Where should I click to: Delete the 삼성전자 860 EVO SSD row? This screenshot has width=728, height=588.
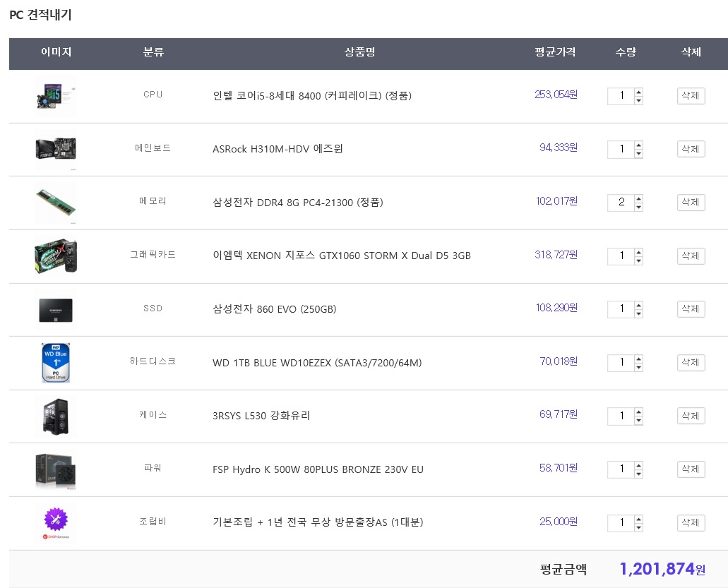tap(691, 309)
